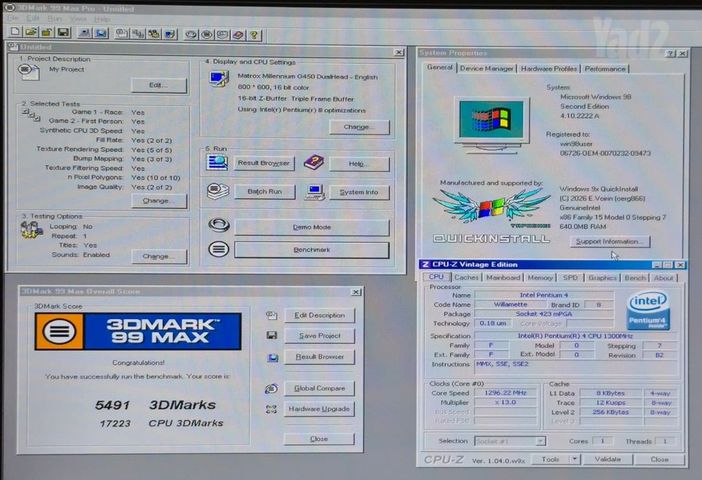Click the icon beside Edit Description

(x=271, y=315)
